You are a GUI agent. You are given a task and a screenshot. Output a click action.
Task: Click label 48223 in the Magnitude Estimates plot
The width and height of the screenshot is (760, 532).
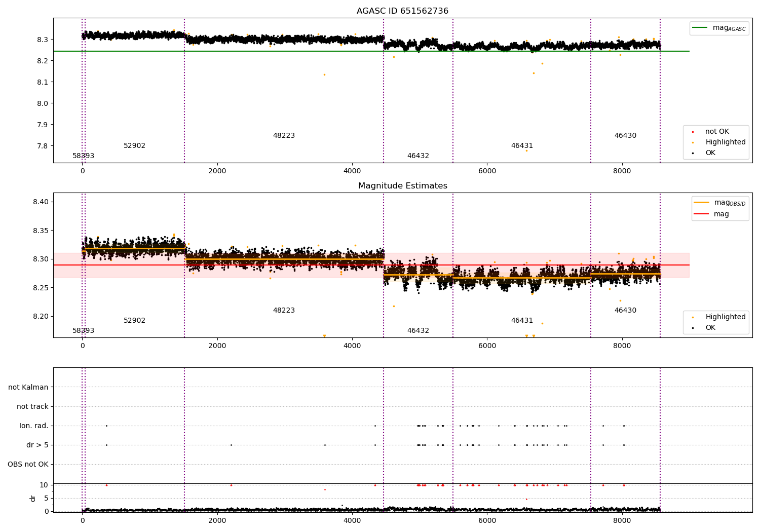[284, 311]
